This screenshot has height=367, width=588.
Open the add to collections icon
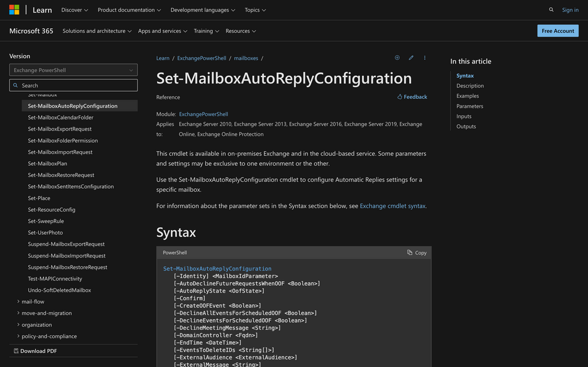[397, 58]
